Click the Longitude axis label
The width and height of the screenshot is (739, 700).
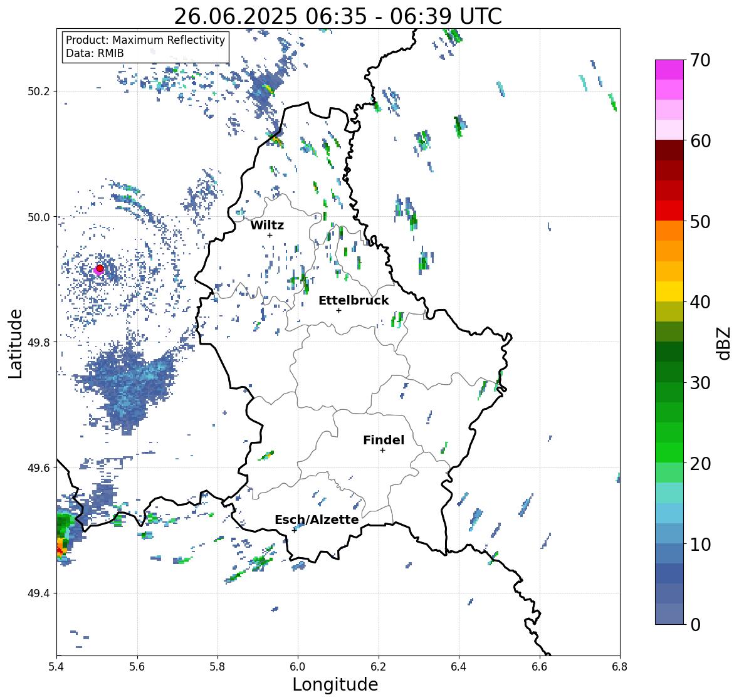point(335,684)
